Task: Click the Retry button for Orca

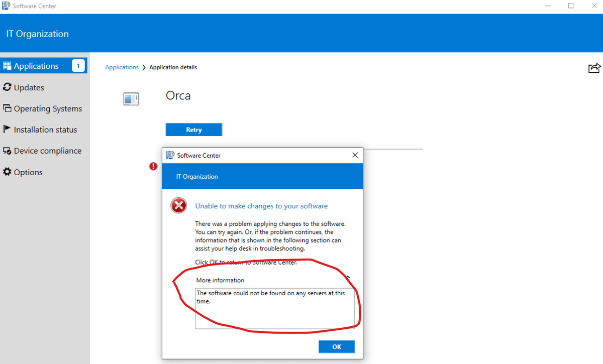Action: click(x=194, y=130)
